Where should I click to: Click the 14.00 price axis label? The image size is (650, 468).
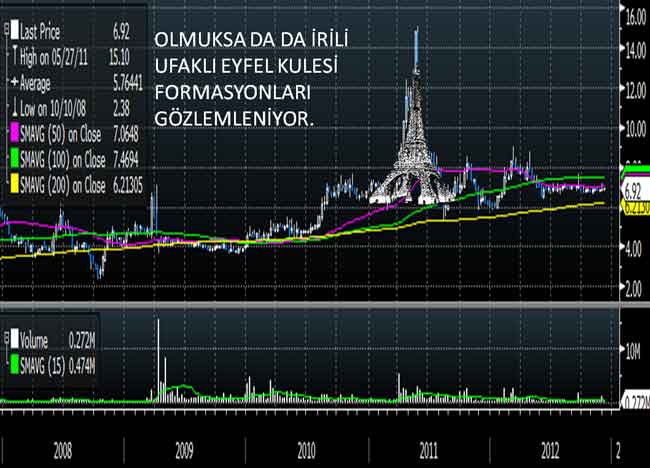(636, 52)
